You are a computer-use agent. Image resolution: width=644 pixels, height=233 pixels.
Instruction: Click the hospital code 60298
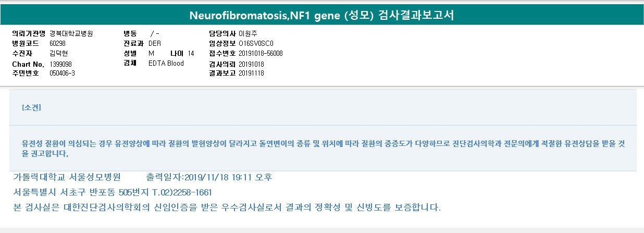(x=58, y=43)
